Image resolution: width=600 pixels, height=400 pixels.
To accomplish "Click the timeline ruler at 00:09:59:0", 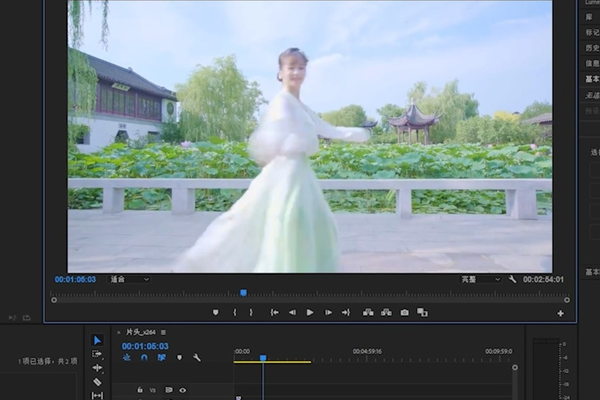I will (498, 351).
